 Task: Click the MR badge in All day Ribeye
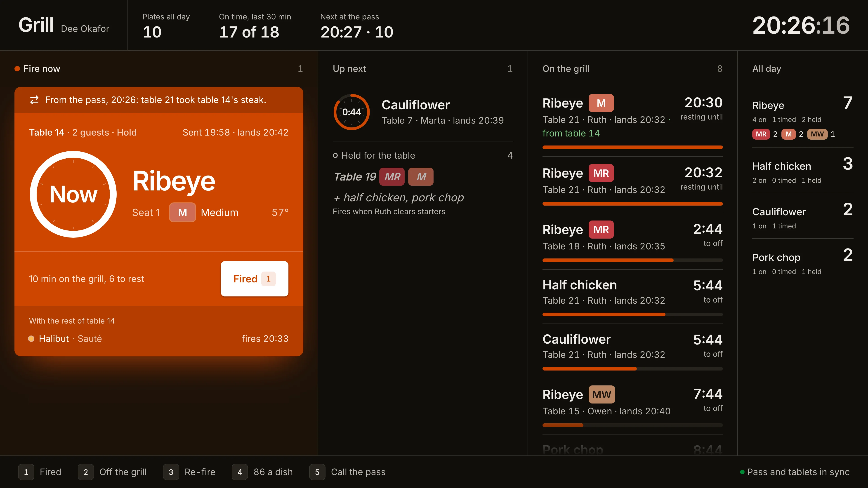[x=761, y=134]
